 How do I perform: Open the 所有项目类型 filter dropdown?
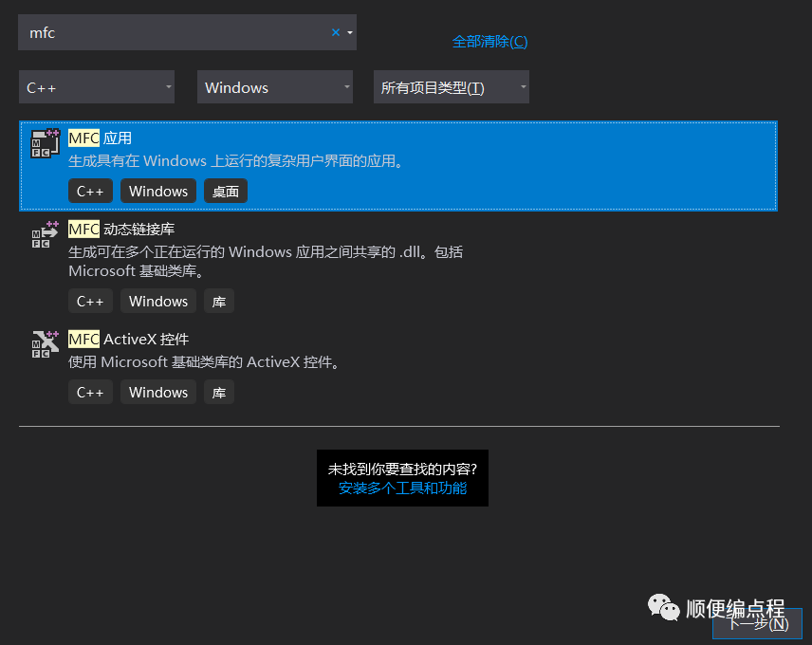tap(452, 87)
